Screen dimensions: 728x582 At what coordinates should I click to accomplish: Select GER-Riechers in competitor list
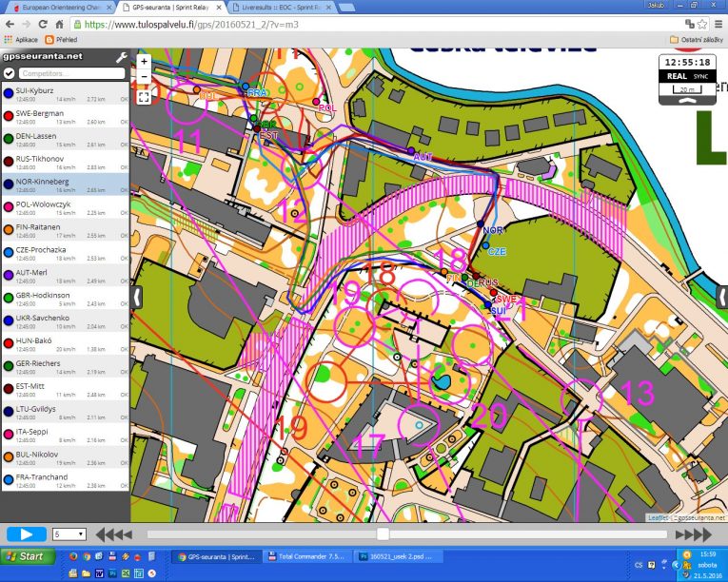point(65,367)
